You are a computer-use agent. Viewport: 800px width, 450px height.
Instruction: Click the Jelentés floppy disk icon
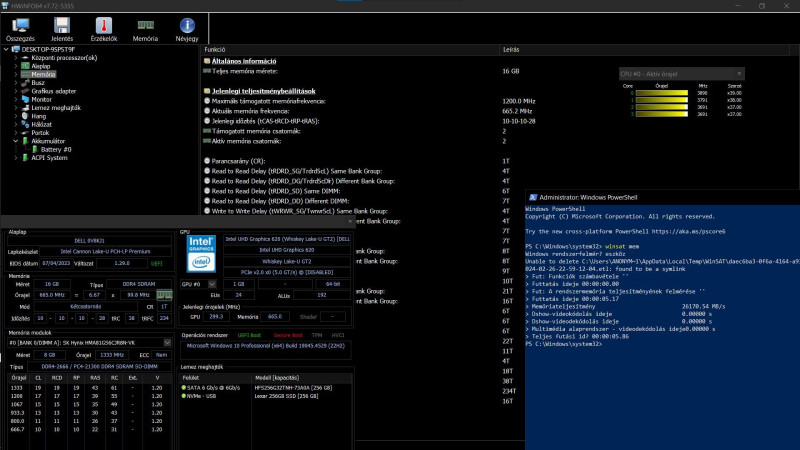coord(62,26)
